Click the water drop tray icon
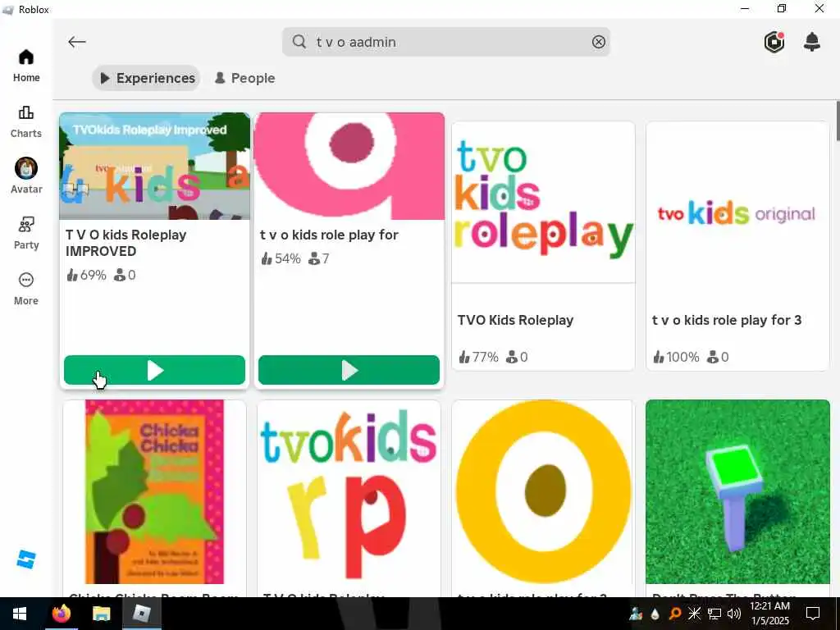Screen dimensions: 840x630 (655, 614)
